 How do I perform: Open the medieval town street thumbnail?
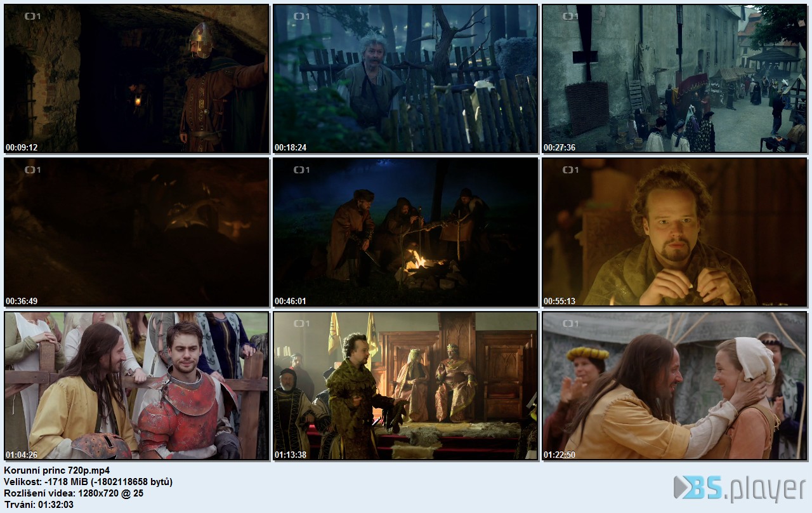674,79
